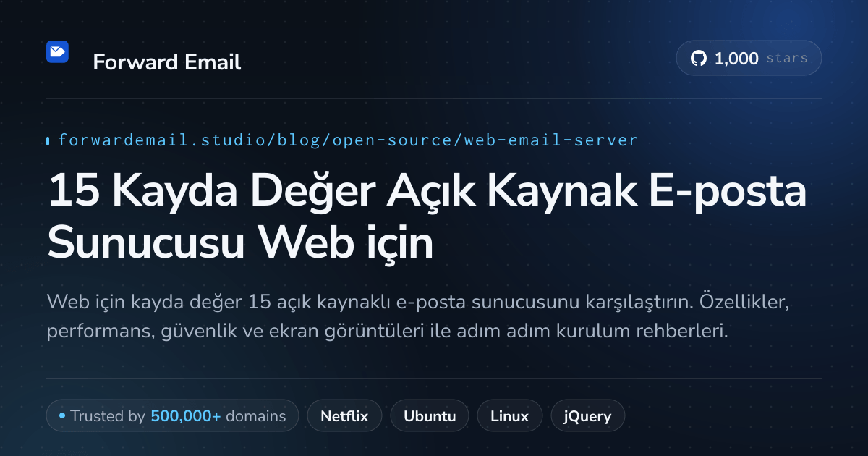Image resolution: width=868 pixels, height=456 pixels.
Task: Click the headline "15 Kayda Değer Açık Kaynak E-posta"
Action: (x=427, y=192)
